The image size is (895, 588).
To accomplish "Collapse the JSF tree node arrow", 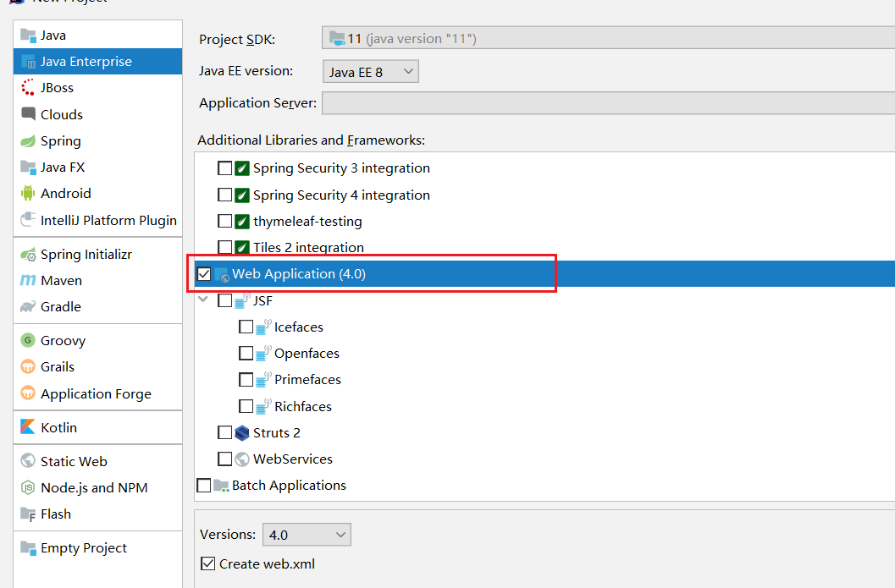I will tap(203, 299).
